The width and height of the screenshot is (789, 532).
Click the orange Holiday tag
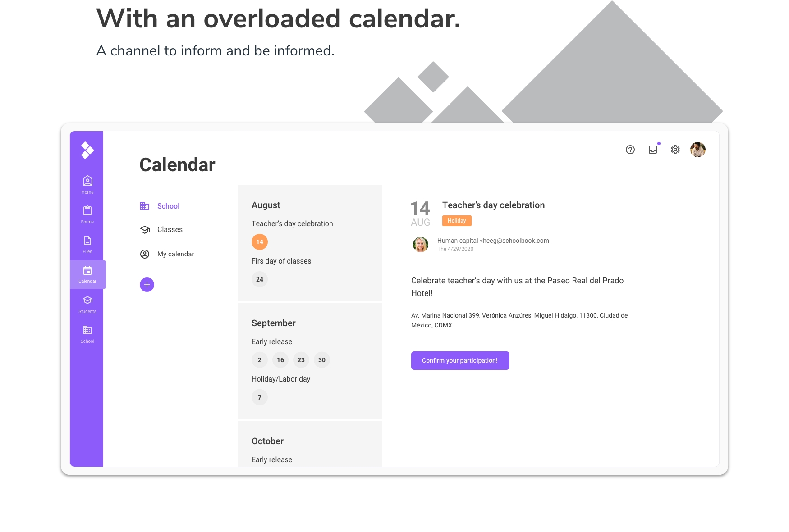click(x=457, y=221)
